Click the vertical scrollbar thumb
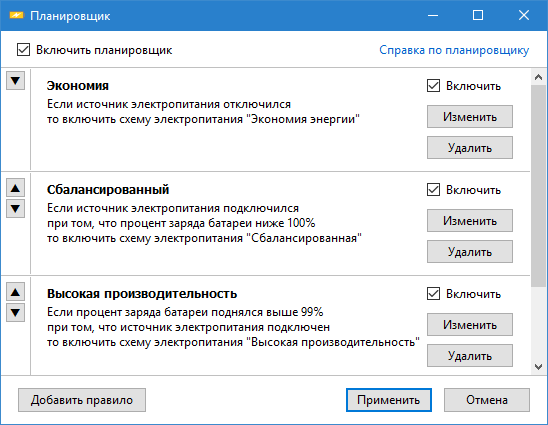The height and width of the screenshot is (425, 548). point(538,186)
